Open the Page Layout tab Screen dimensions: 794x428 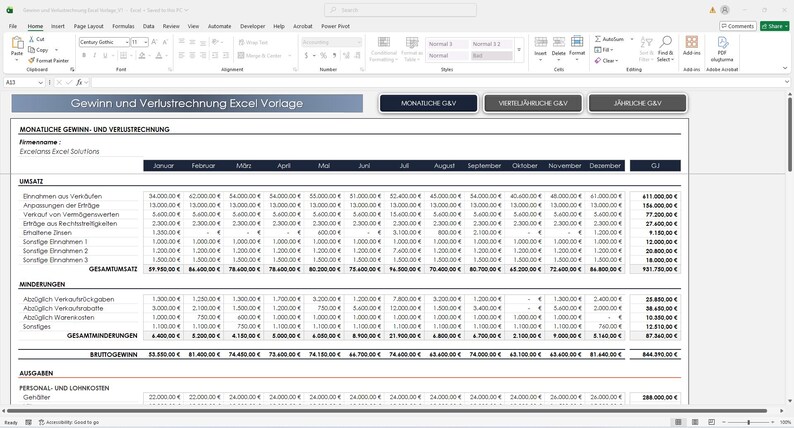pyautogui.click(x=89, y=26)
